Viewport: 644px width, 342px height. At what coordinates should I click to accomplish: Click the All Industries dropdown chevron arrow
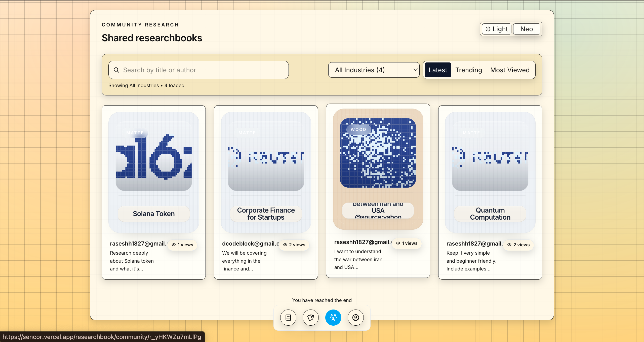pos(415,70)
